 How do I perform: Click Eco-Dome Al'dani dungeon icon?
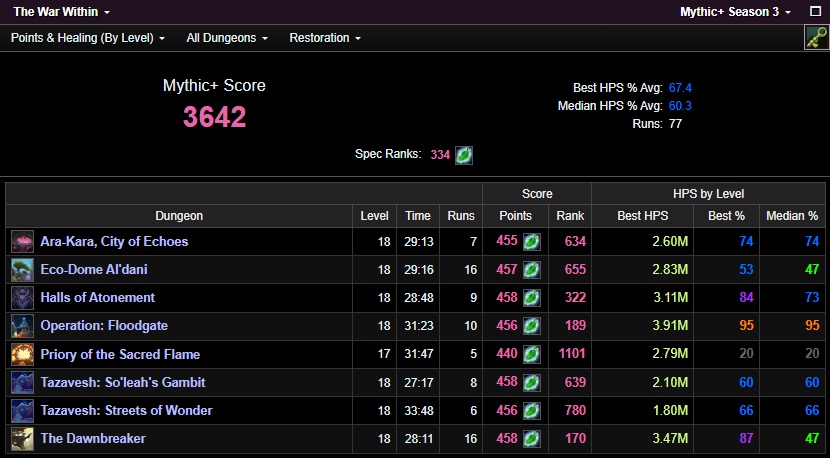(x=22, y=270)
